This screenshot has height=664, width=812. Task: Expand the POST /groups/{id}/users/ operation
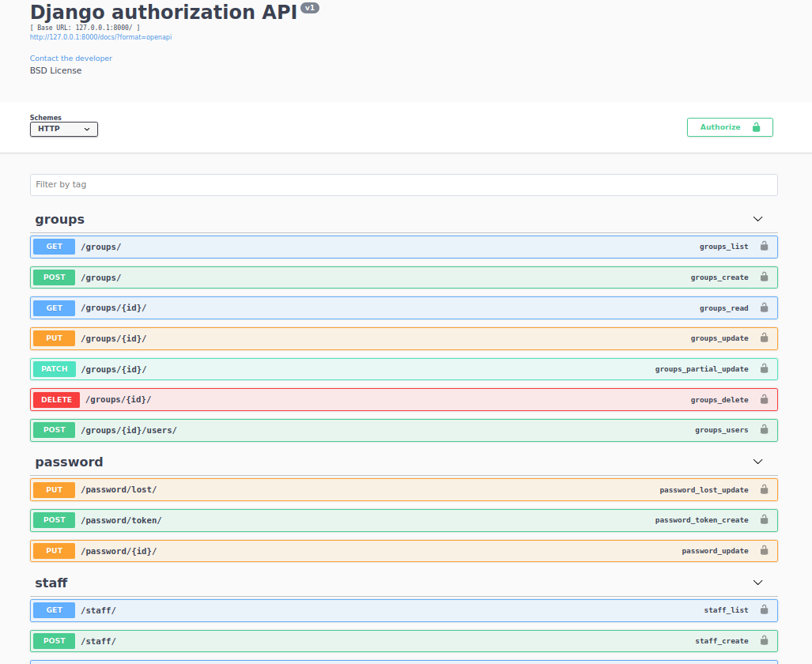click(404, 430)
